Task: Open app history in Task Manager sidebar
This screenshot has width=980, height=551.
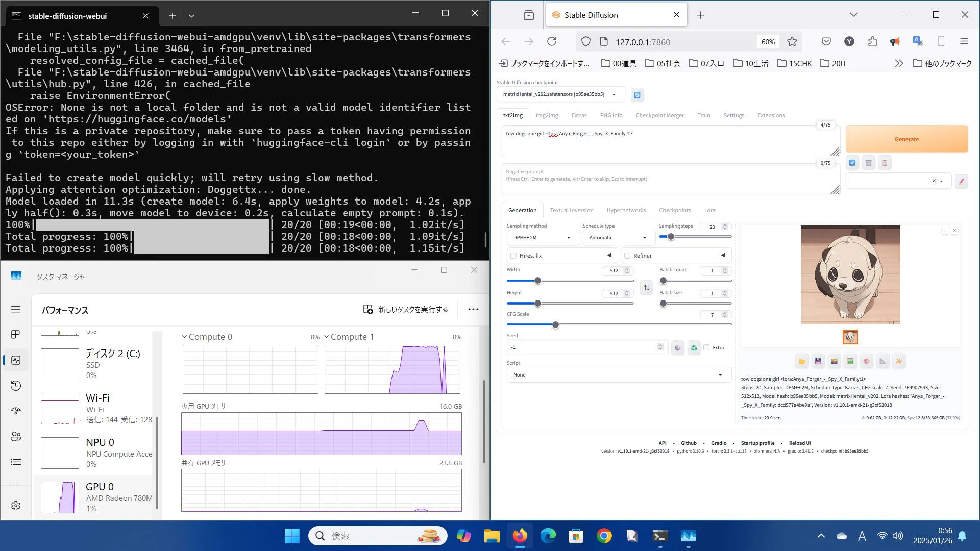Action: click(x=16, y=386)
